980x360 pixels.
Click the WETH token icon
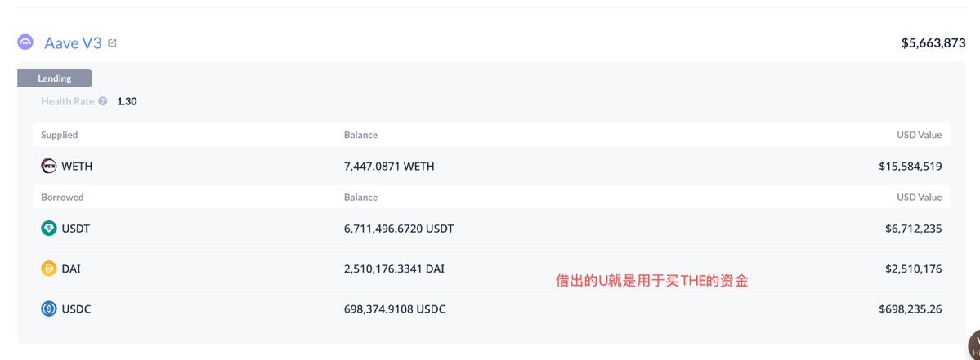click(x=49, y=167)
